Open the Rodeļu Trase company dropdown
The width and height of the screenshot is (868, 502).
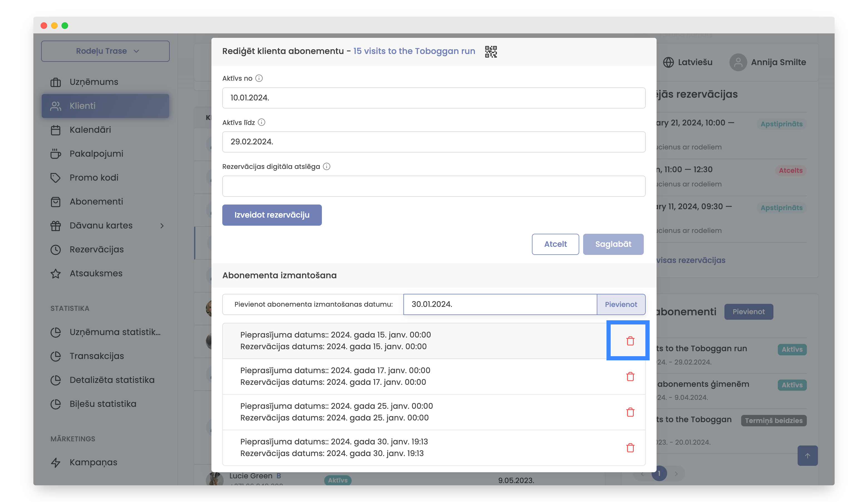pyautogui.click(x=105, y=51)
